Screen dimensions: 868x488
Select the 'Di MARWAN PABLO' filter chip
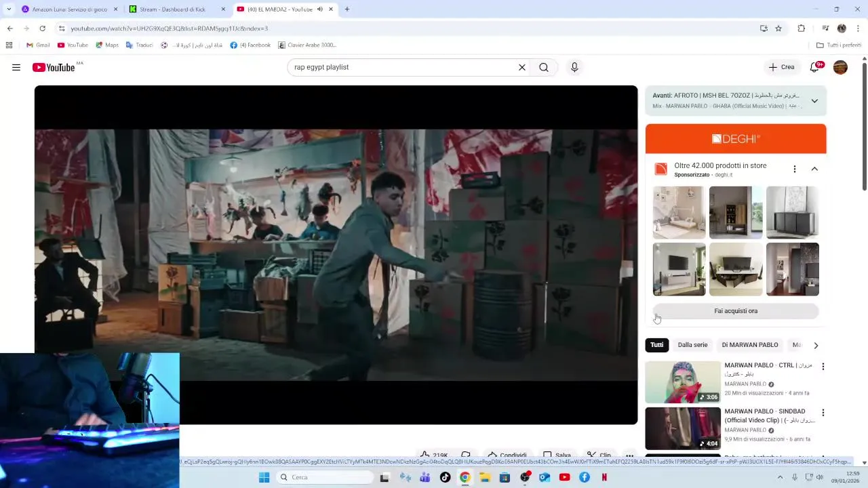(750, 345)
